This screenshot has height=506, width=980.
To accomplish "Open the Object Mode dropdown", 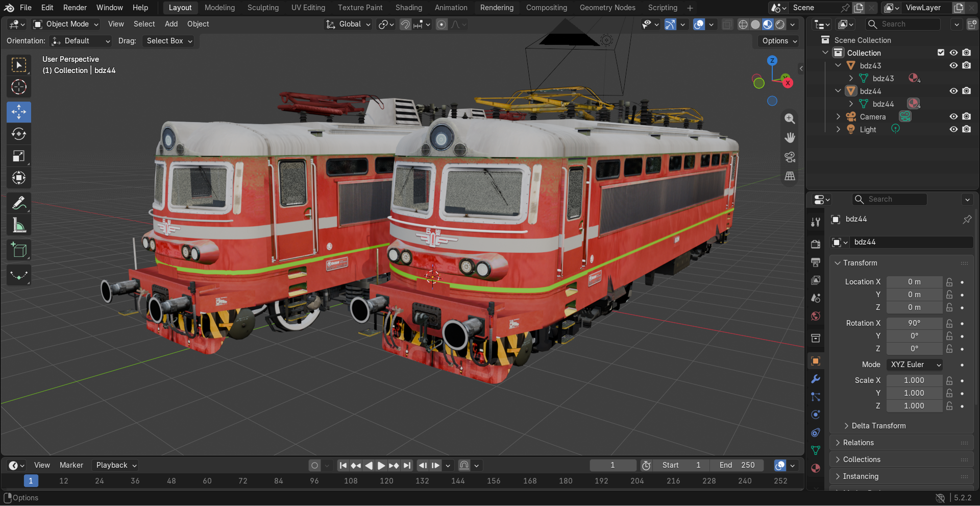I will click(66, 24).
